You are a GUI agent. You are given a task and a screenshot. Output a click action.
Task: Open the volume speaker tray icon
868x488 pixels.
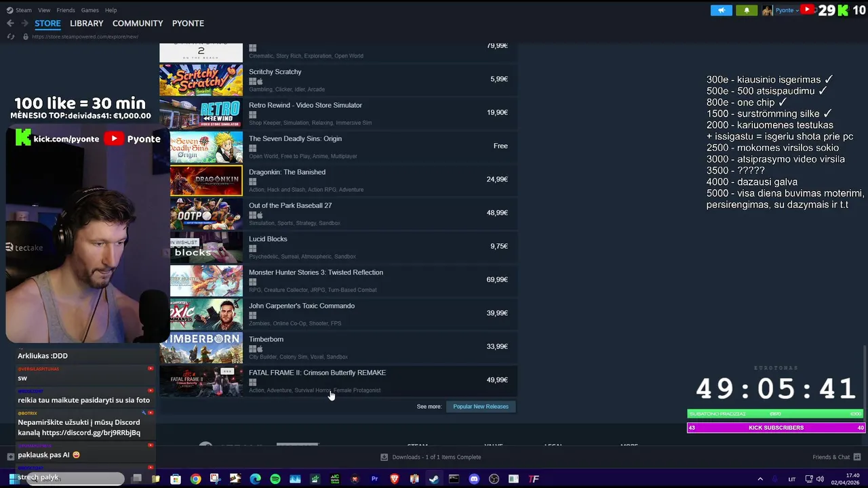(x=821, y=479)
